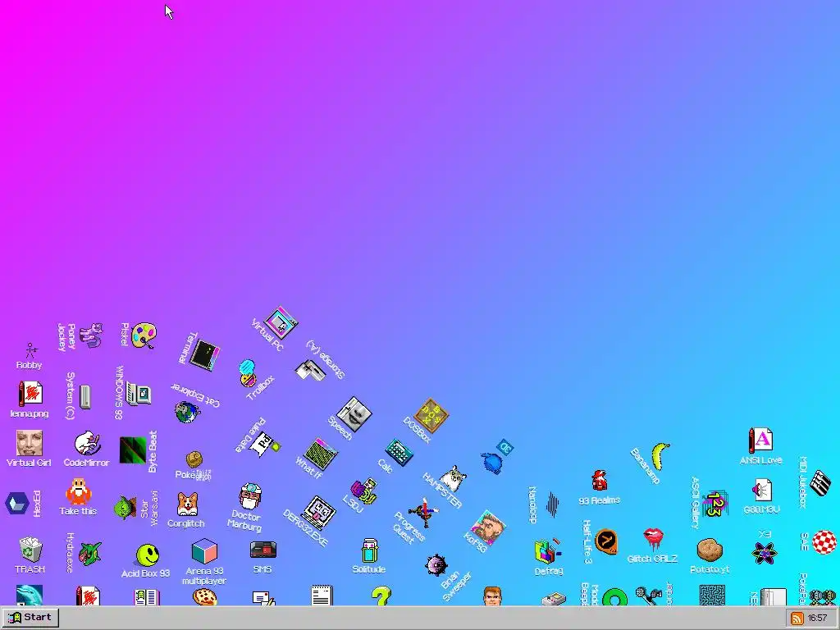The height and width of the screenshot is (630, 840).
Task: Launch HAMPSTER hamster icon
Action: 453,479
